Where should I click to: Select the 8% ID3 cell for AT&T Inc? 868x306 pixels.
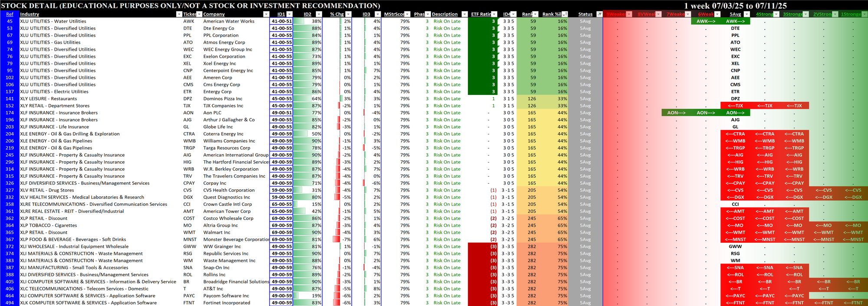pyautogui.click(x=367, y=289)
